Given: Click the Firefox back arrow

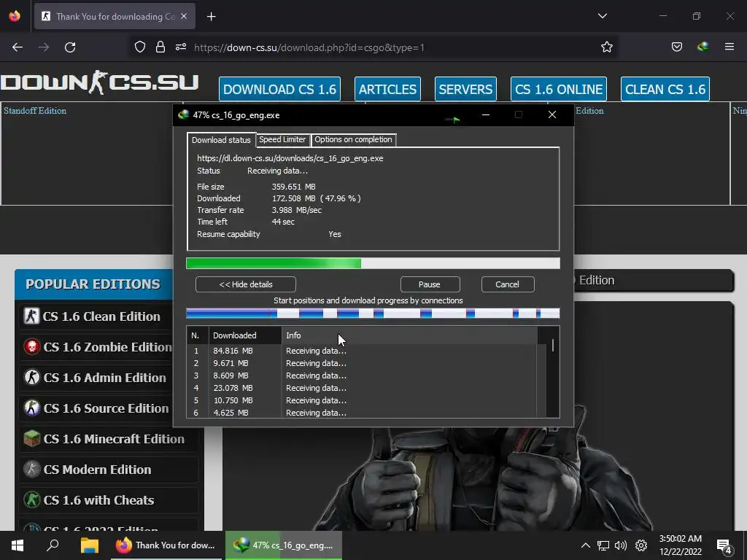Looking at the screenshot, I should coord(18,47).
